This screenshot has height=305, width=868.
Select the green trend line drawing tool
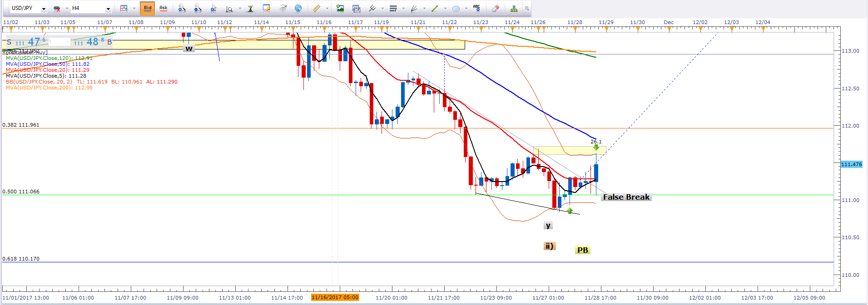pyautogui.click(x=435, y=8)
